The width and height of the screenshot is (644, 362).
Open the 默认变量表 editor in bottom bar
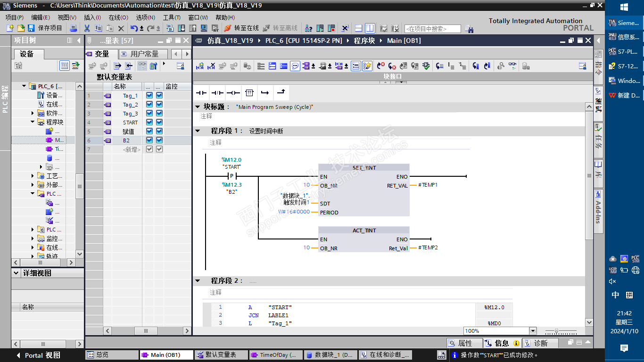(221, 355)
